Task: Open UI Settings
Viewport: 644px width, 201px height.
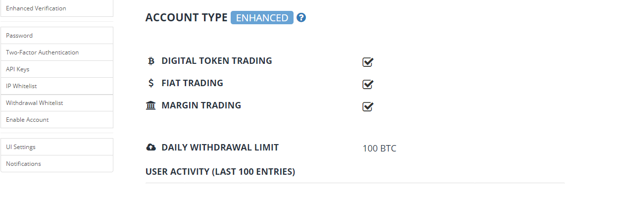Action: point(21,147)
